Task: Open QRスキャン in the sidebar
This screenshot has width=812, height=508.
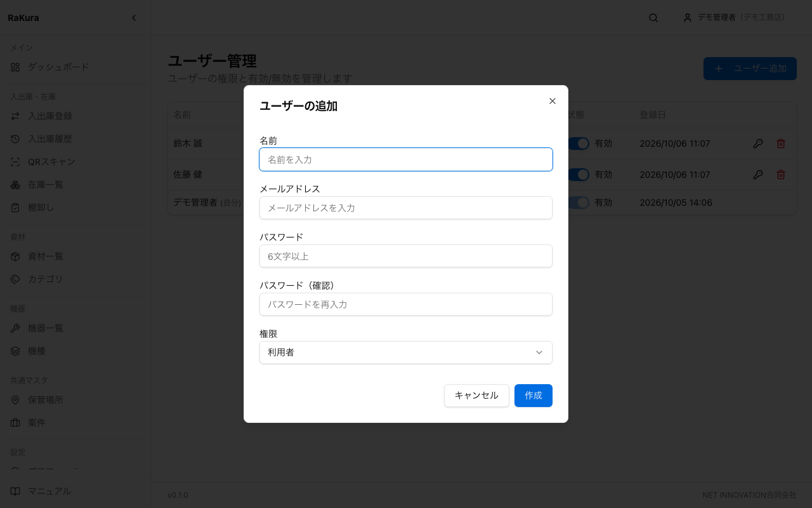Action: [x=76, y=162]
